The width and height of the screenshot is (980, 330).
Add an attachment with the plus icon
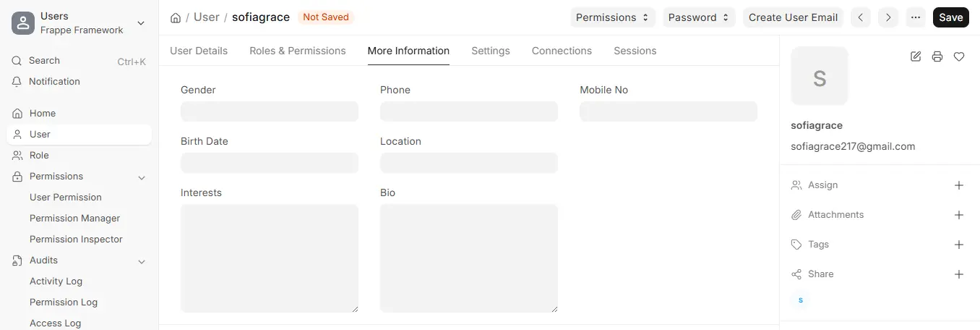pyautogui.click(x=959, y=215)
